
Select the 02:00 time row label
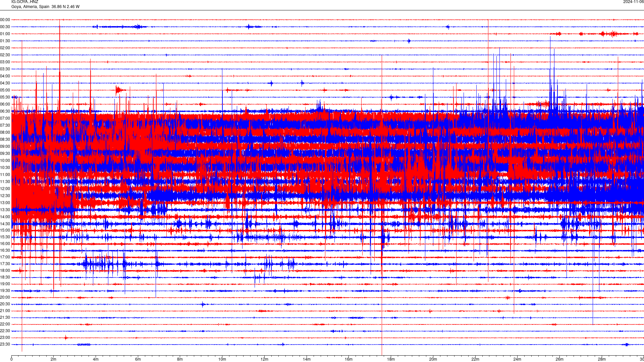(x=5, y=48)
